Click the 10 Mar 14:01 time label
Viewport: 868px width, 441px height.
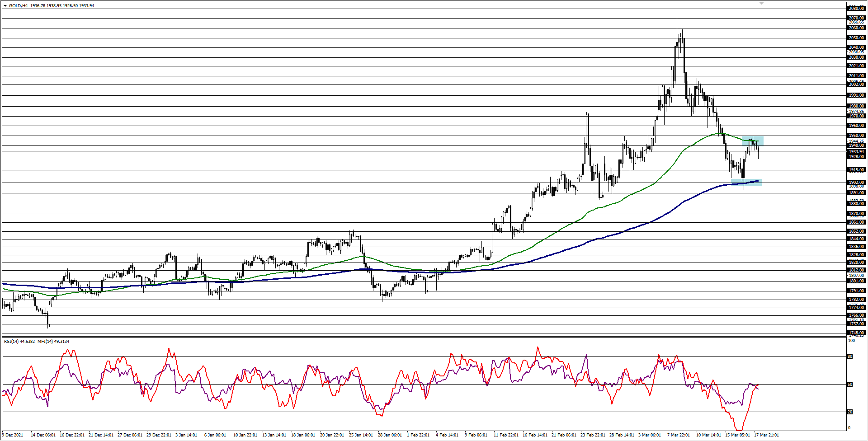pyautogui.click(x=708, y=435)
